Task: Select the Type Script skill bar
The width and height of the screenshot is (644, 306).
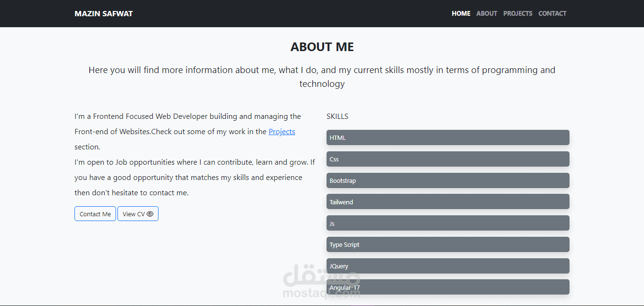Action: click(448, 244)
